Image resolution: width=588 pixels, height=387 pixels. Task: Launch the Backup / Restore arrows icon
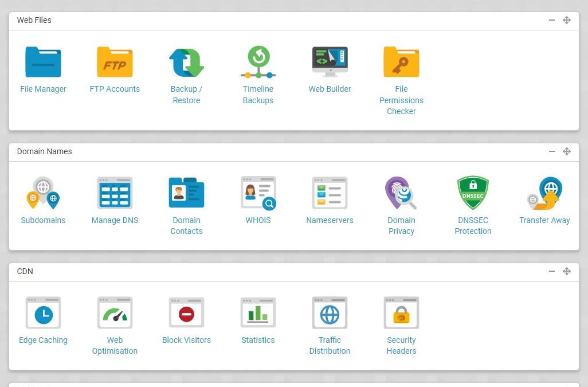[x=186, y=62]
